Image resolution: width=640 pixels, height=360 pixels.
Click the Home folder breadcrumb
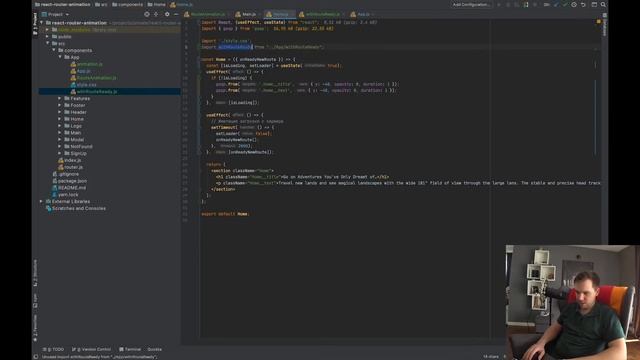point(156,4)
